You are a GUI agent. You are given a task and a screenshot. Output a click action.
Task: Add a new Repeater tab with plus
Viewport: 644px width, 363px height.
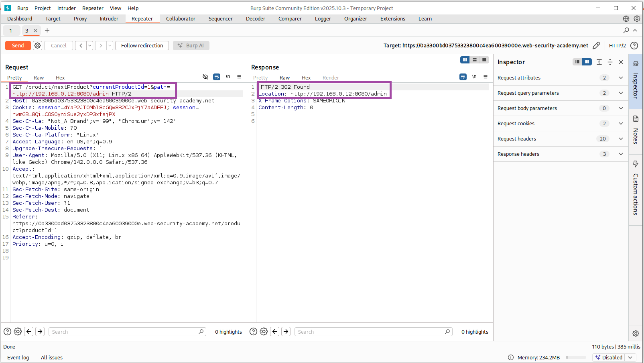(x=47, y=31)
